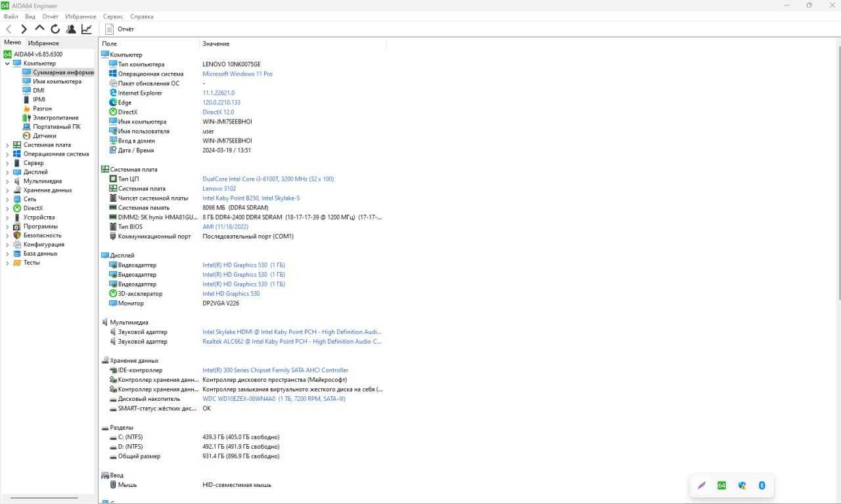
Task: Select Имя компьютера in the tree
Action: pyautogui.click(x=57, y=81)
